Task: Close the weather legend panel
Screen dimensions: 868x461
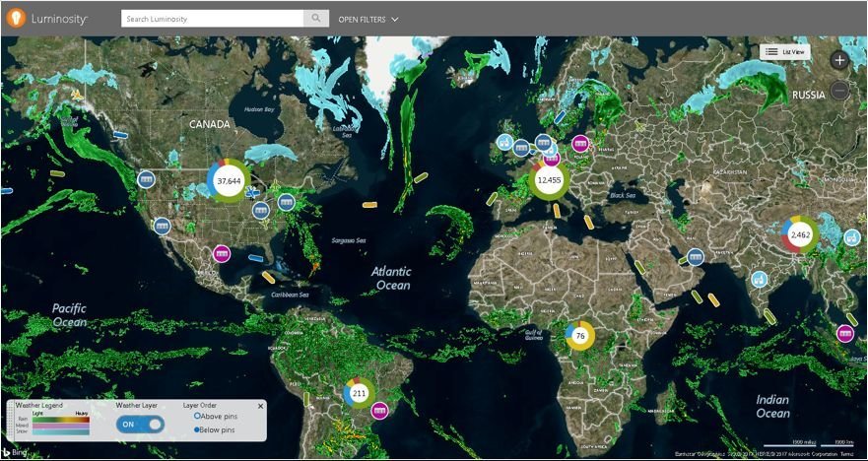Action: (x=261, y=406)
